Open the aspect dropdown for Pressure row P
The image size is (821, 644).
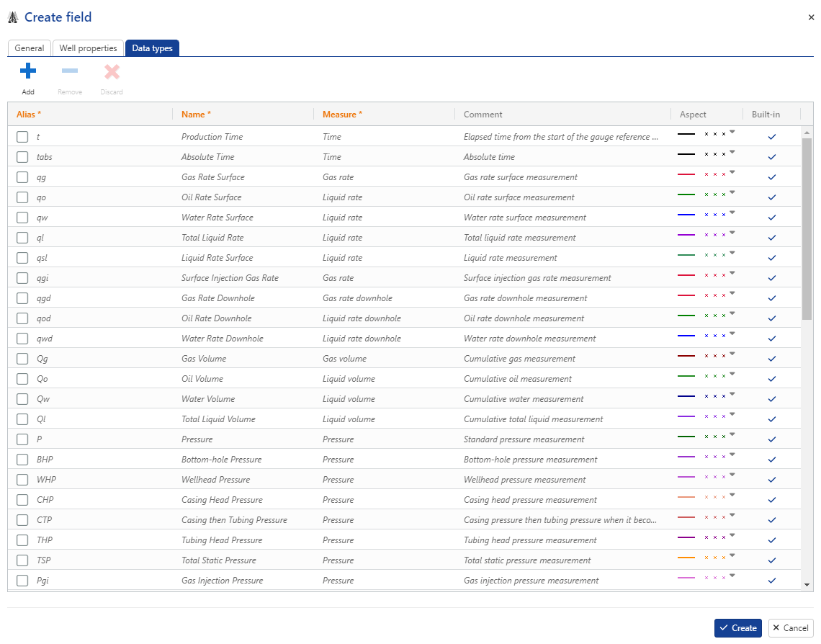coord(732,434)
